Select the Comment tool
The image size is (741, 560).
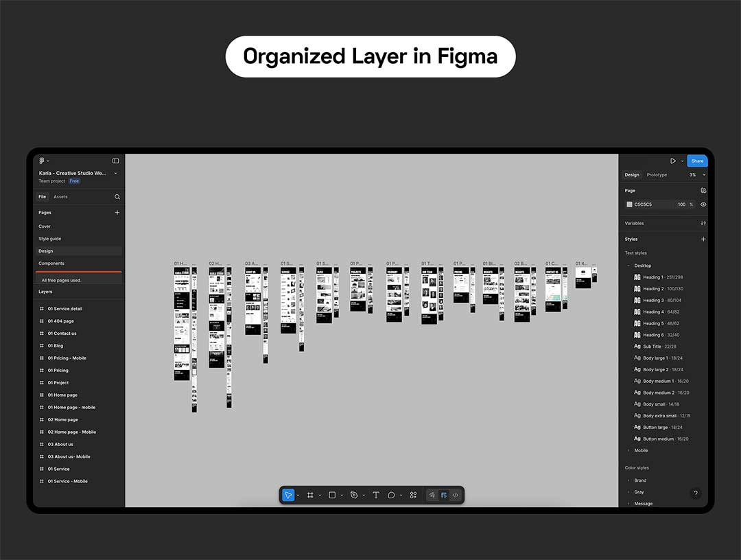tap(391, 495)
